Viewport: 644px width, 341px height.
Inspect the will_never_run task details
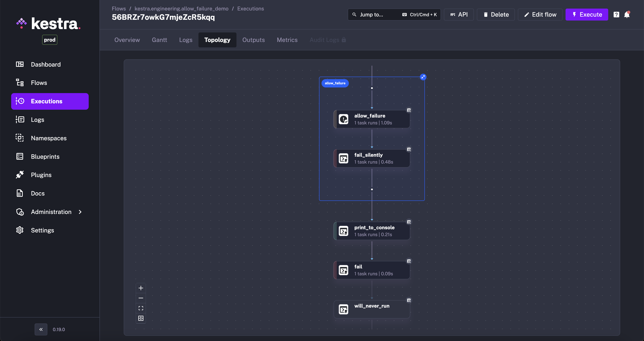[409, 301]
